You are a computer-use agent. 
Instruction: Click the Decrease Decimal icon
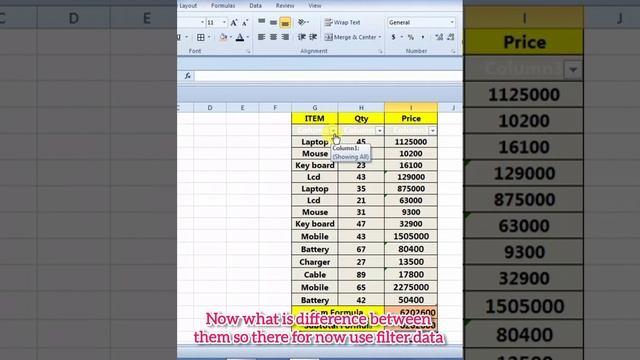tap(451, 37)
